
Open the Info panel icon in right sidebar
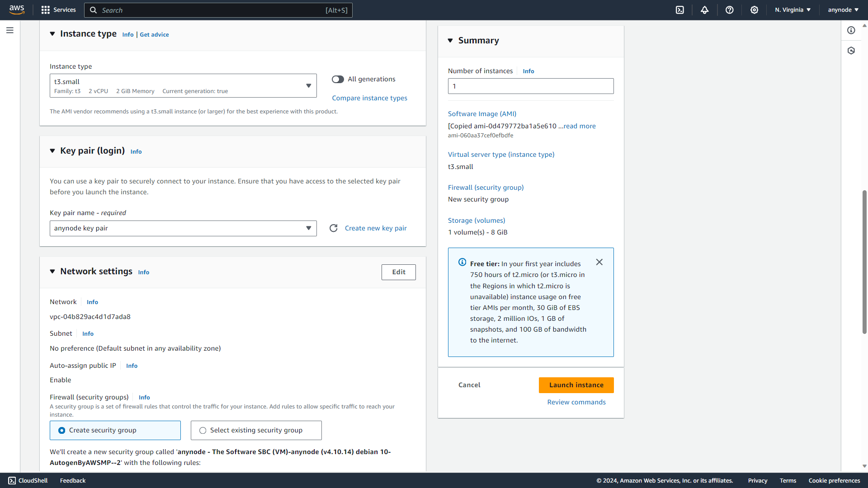(x=852, y=30)
